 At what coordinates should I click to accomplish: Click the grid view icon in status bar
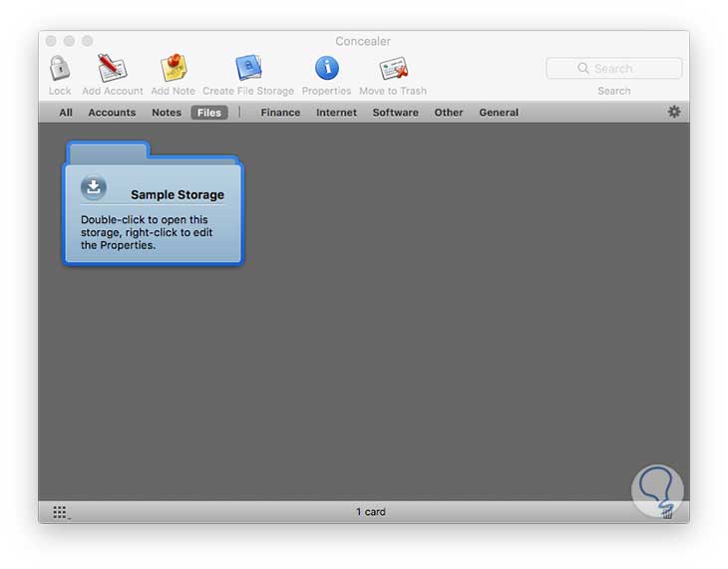(x=60, y=512)
